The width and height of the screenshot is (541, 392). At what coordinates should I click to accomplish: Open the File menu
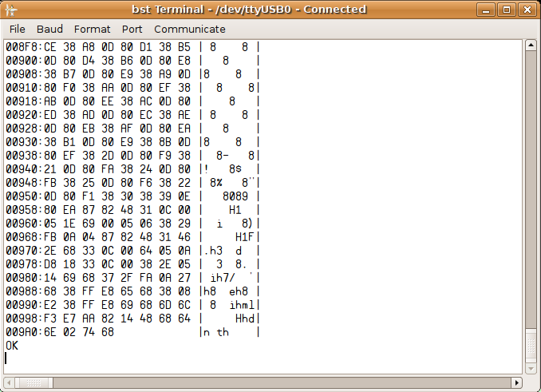18,29
